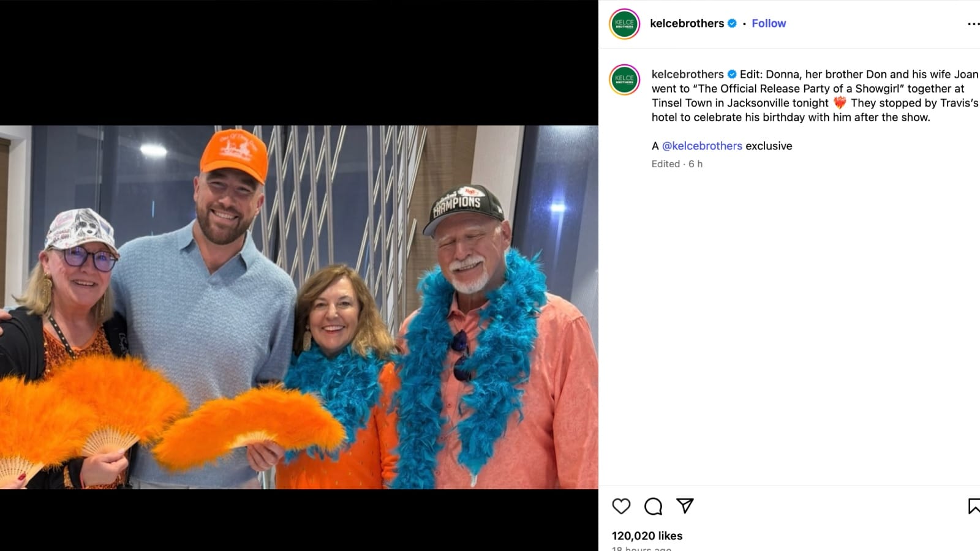The height and width of the screenshot is (551, 980).
Task: Click the Kelce Brothers avatar beside the caption
Action: 624,80
